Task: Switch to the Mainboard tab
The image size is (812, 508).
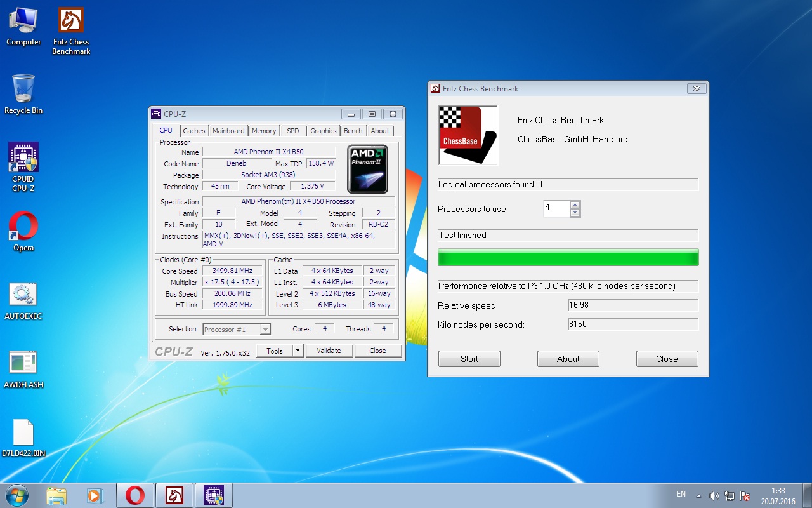Action: 228,131
